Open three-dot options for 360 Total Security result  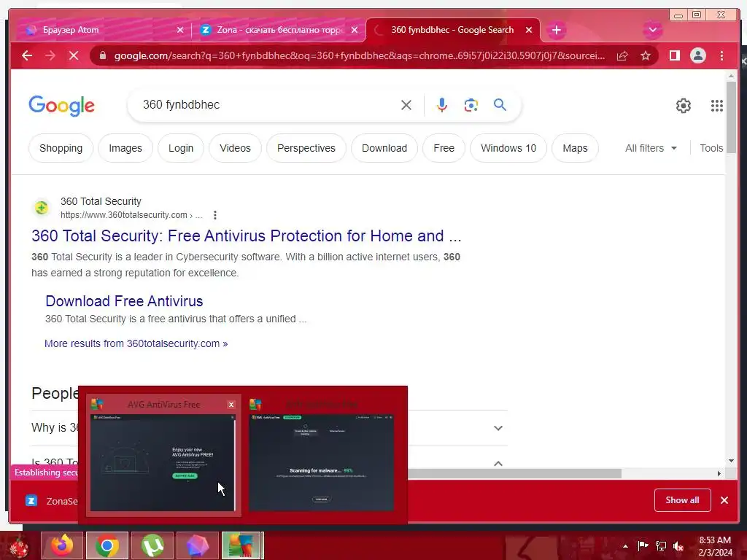coord(215,215)
